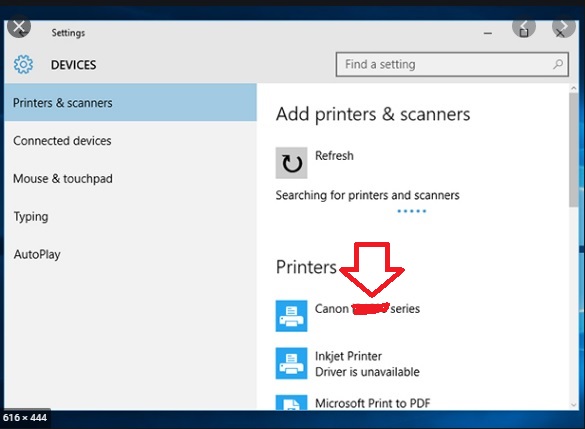
Task: Click the Printers section heading
Action: pos(306,267)
